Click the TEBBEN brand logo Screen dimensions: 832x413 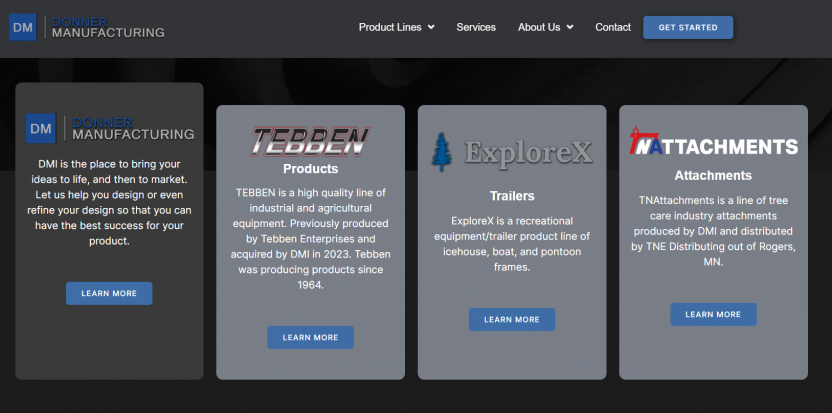310,142
